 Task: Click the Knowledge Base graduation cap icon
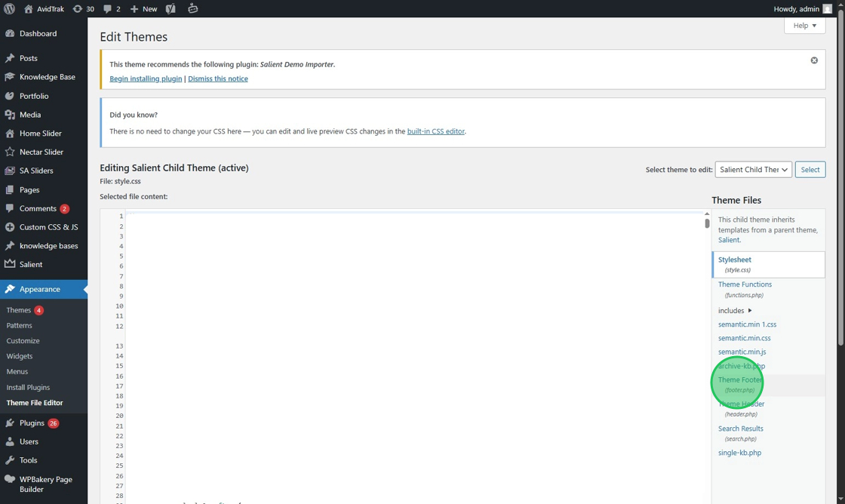(10, 76)
